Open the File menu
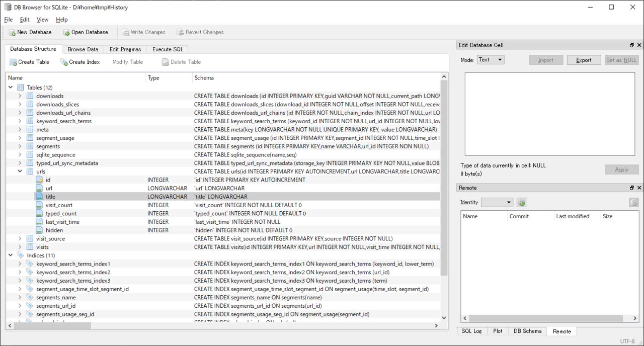This screenshot has width=644, height=346. pyautogui.click(x=9, y=20)
